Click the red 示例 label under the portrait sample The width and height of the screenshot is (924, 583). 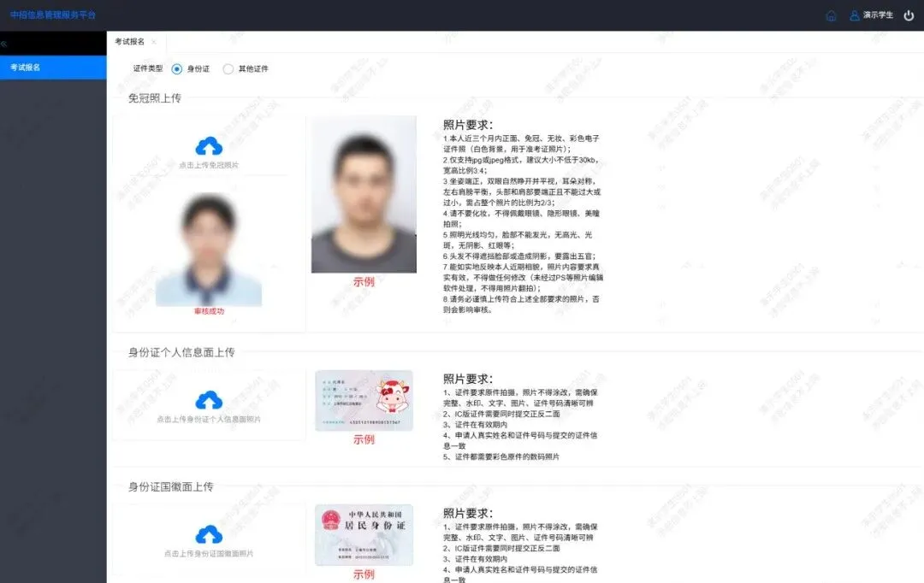pyautogui.click(x=363, y=282)
